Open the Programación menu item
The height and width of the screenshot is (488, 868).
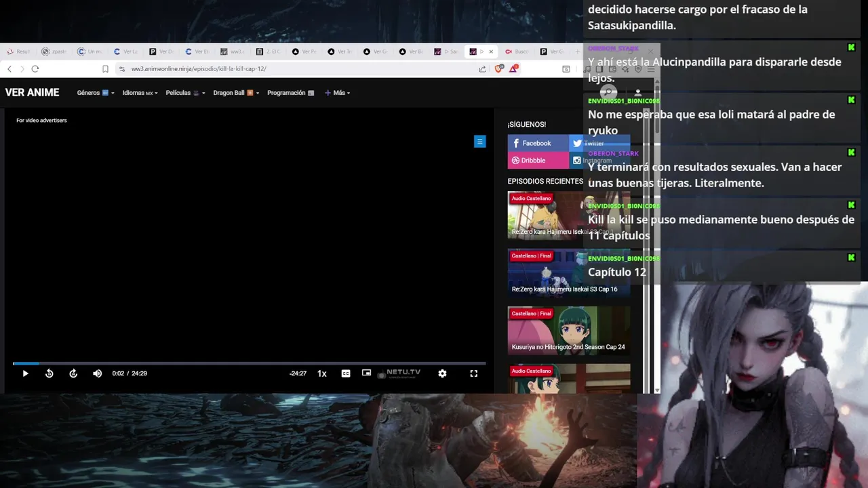pos(291,93)
